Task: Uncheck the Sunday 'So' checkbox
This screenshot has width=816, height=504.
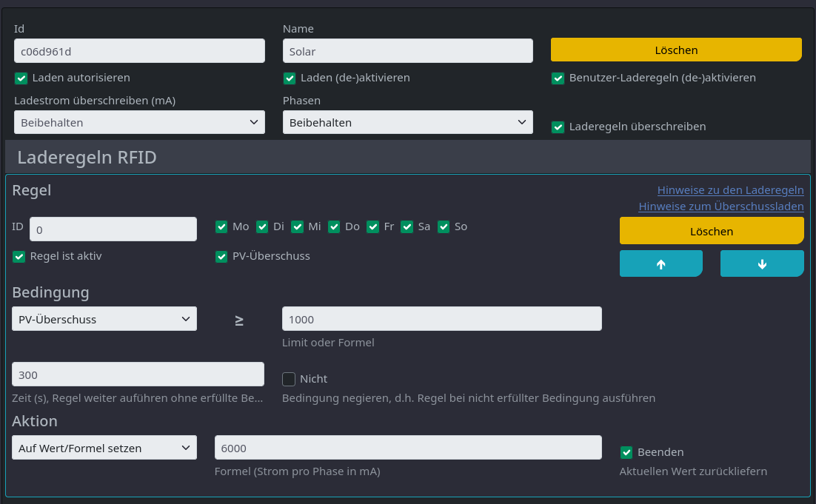Action: 444,226
